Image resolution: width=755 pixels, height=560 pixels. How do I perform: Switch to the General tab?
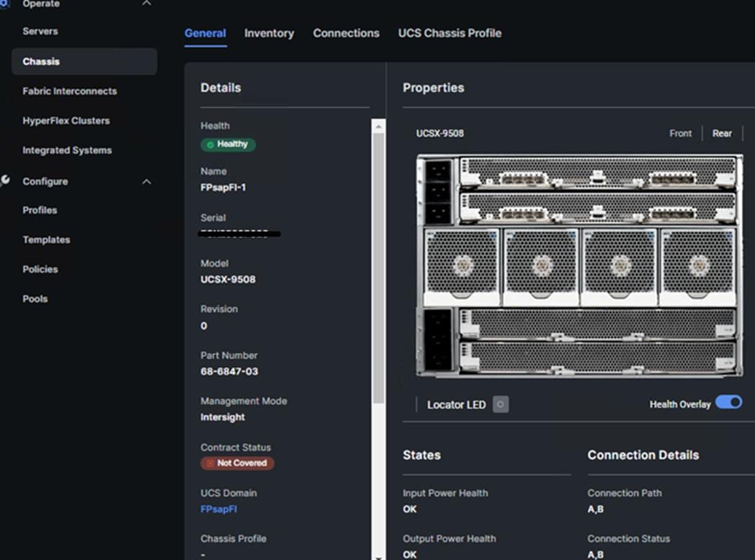(205, 33)
